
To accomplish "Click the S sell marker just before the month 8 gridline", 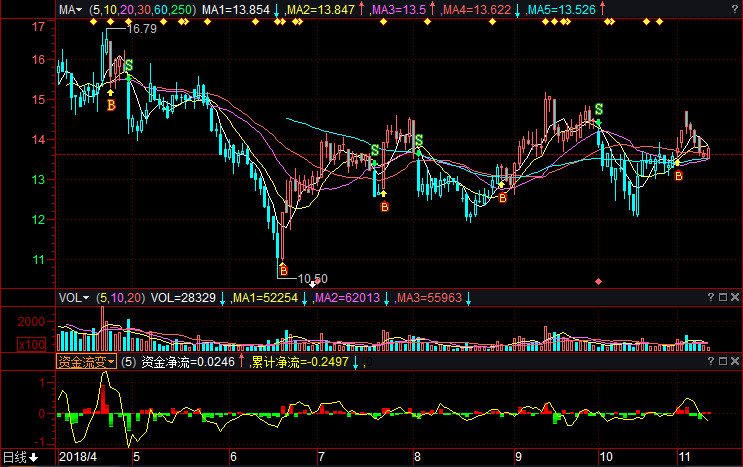I will pyautogui.click(x=375, y=150).
